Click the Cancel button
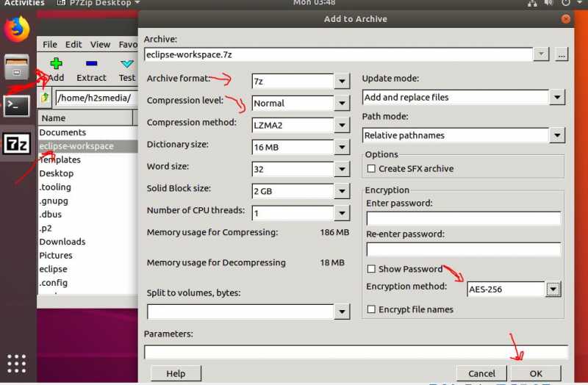The width and height of the screenshot is (588, 385). 481,373
